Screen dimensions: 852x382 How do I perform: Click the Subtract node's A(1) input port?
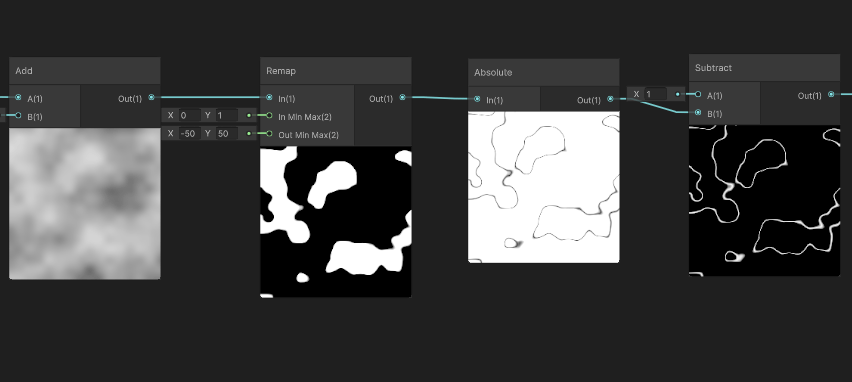(698, 95)
